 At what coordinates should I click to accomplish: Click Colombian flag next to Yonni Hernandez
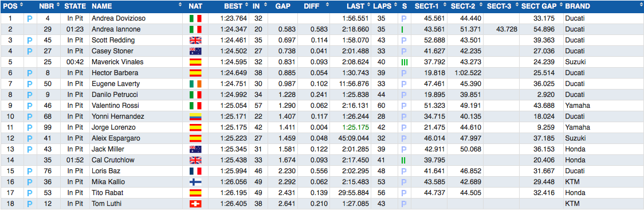[x=195, y=116]
